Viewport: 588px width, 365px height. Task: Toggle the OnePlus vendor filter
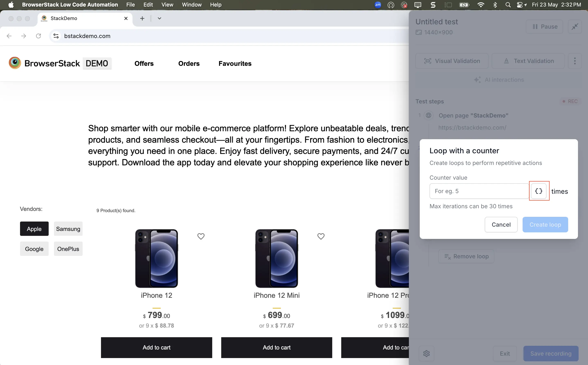click(68, 249)
